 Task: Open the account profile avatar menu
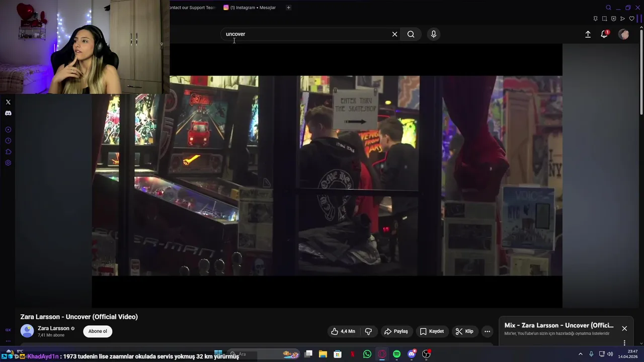pyautogui.click(x=624, y=34)
